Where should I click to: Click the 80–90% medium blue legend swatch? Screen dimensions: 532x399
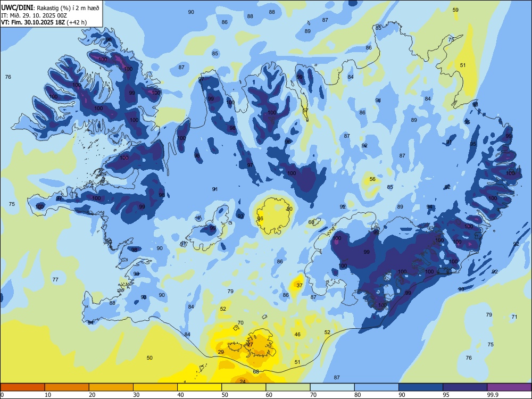377,387
